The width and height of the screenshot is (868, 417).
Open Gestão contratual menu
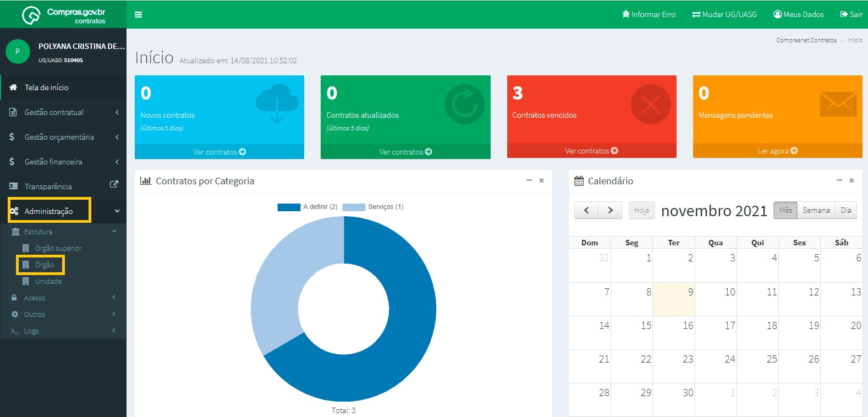point(63,112)
